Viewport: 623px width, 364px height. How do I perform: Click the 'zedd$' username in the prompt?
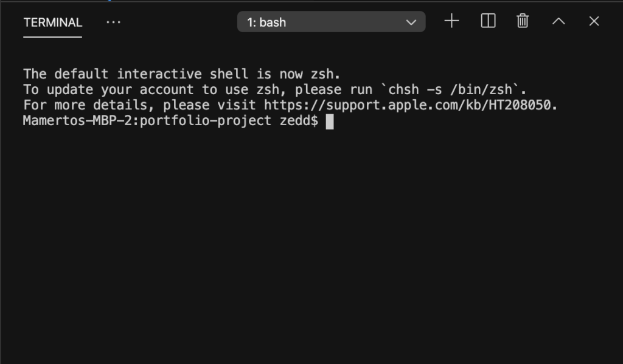(299, 121)
